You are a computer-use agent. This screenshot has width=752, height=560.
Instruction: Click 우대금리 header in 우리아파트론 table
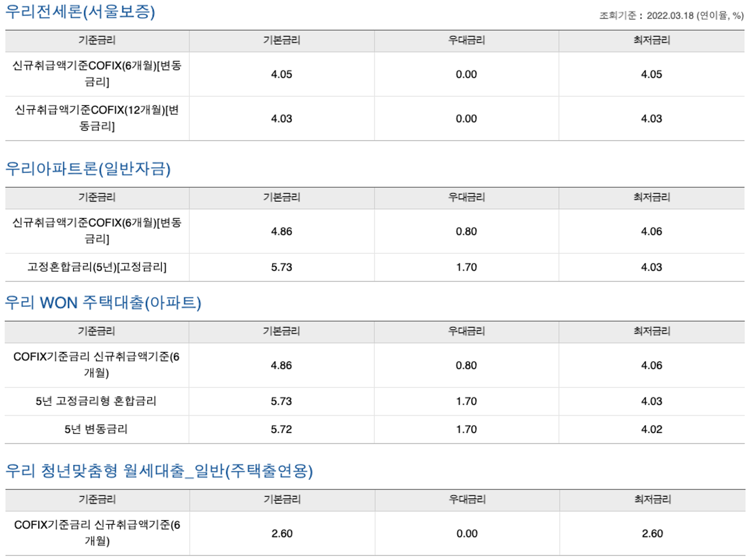[x=467, y=197]
